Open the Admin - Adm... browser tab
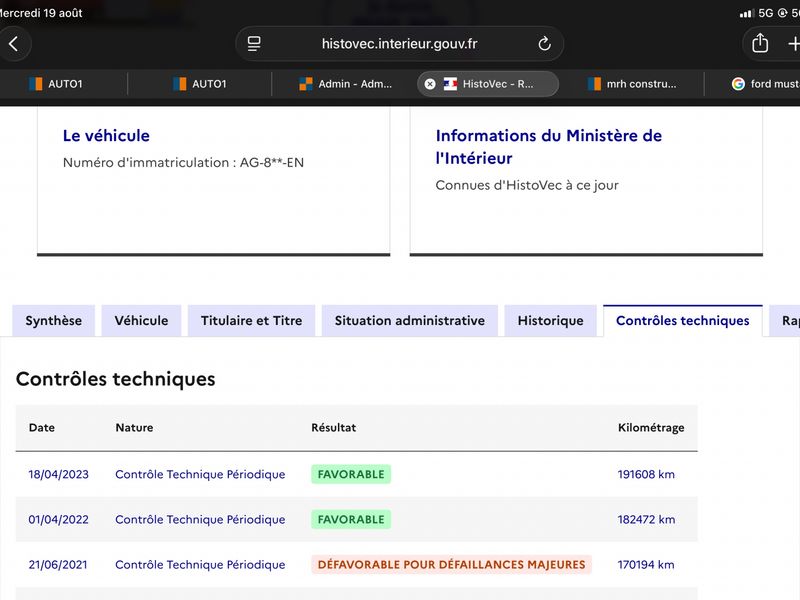 [x=345, y=84]
